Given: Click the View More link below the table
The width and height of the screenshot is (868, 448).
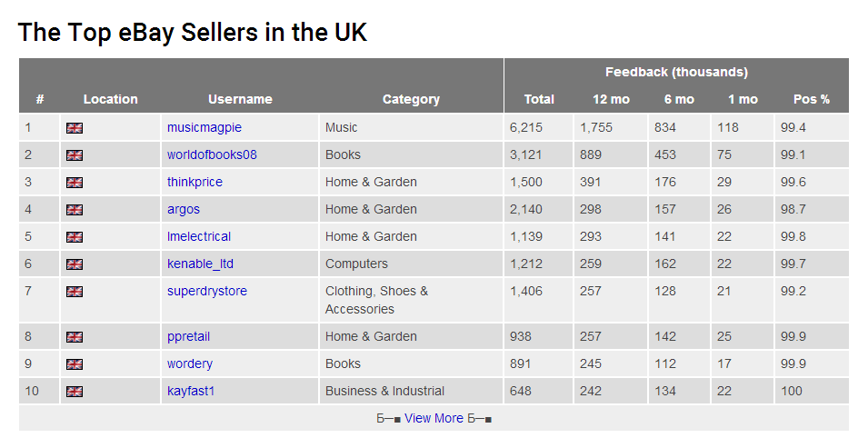Looking at the screenshot, I should pyautogui.click(x=434, y=418).
